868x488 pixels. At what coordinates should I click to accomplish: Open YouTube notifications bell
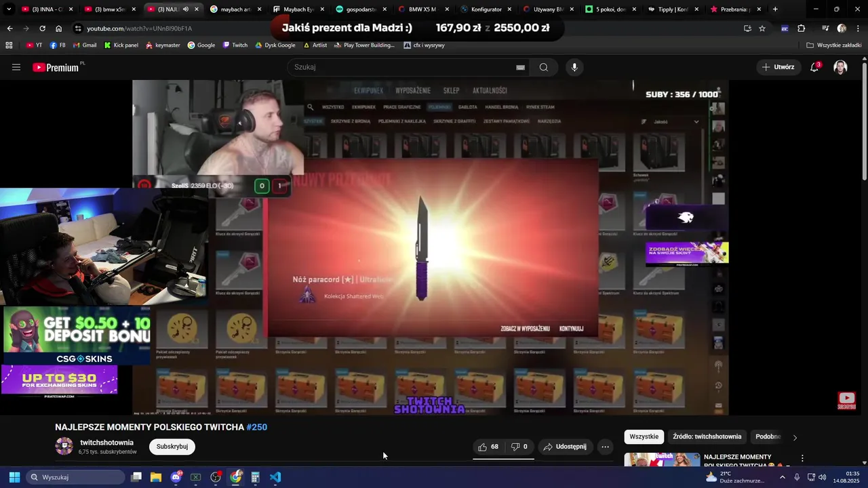point(814,67)
